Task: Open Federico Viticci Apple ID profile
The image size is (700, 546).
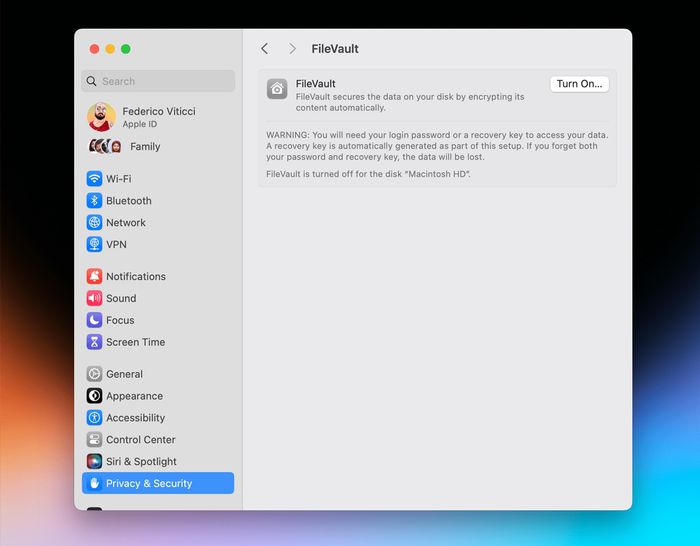Action: click(158, 117)
